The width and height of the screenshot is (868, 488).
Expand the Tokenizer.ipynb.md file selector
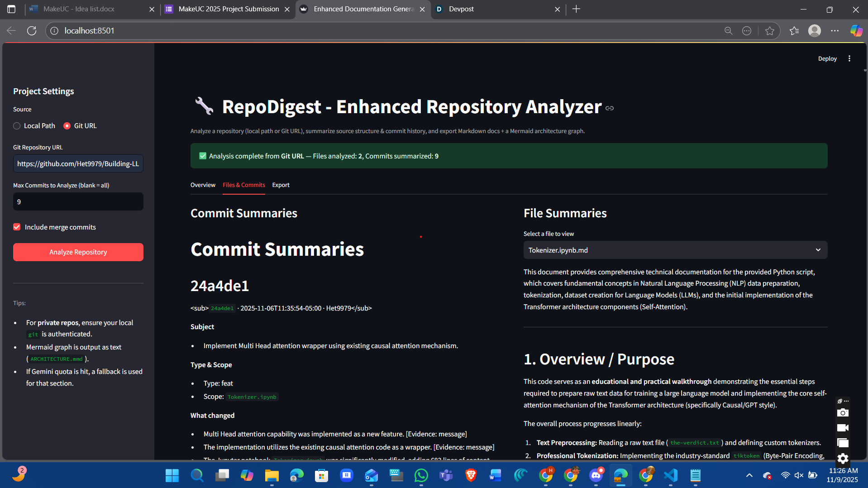coord(675,250)
